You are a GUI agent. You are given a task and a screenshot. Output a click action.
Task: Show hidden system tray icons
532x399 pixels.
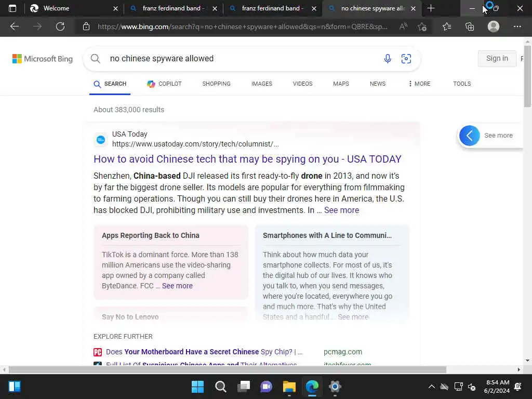coord(432,387)
